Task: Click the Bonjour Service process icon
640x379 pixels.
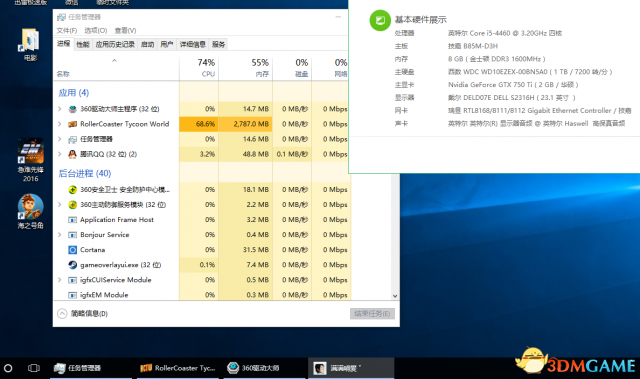Action: point(73,235)
